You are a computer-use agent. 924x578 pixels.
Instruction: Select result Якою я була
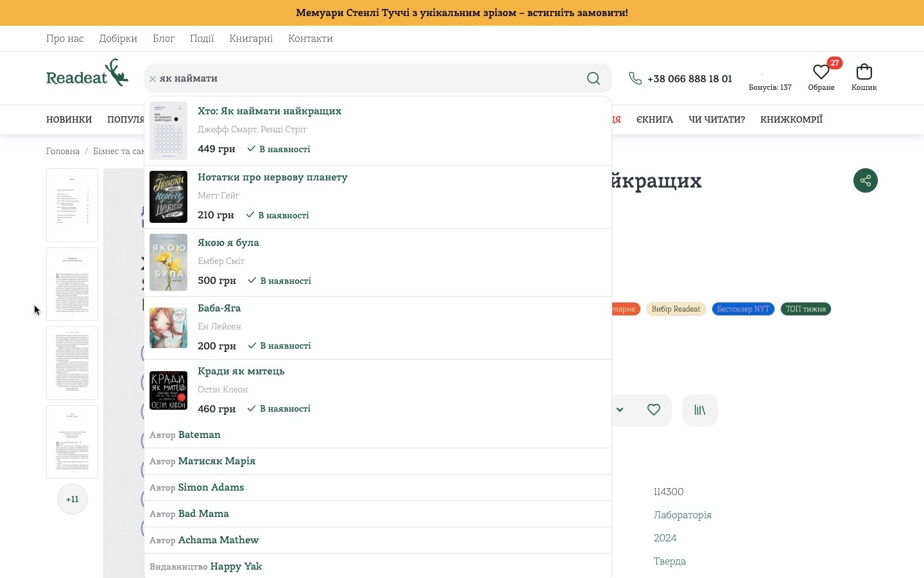(x=228, y=243)
